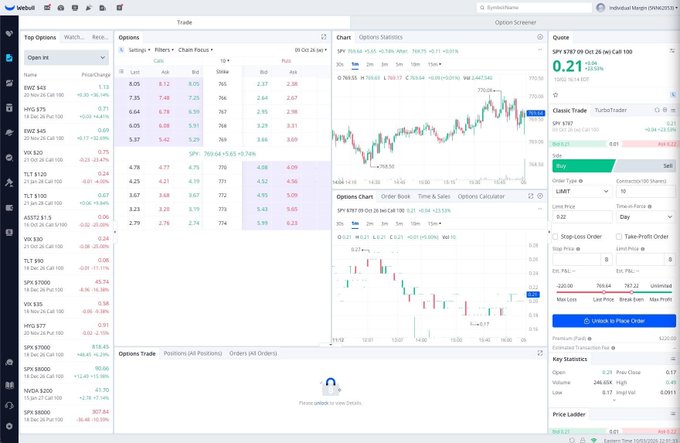The image size is (680, 443).
Task: Click the Unlock to Place Order button
Action: click(614, 321)
